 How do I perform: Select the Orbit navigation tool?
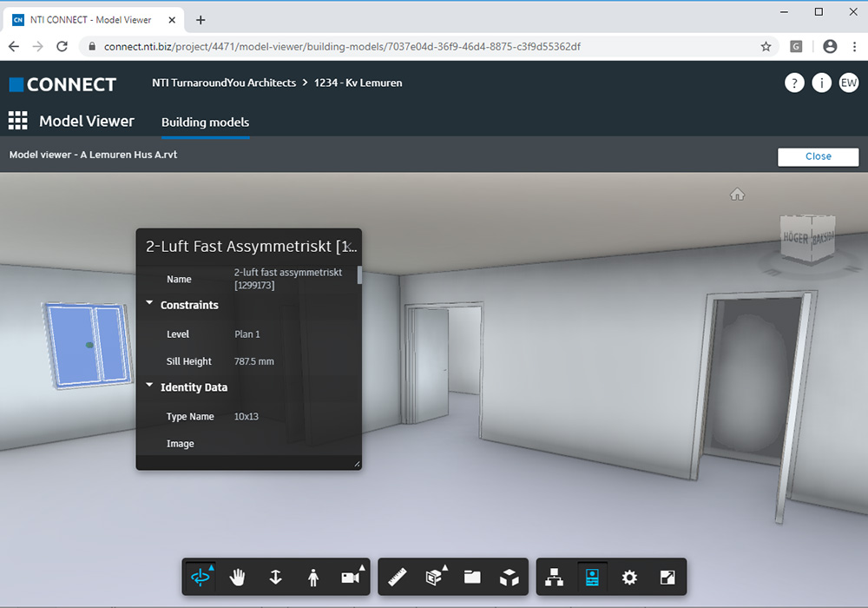pyautogui.click(x=201, y=578)
